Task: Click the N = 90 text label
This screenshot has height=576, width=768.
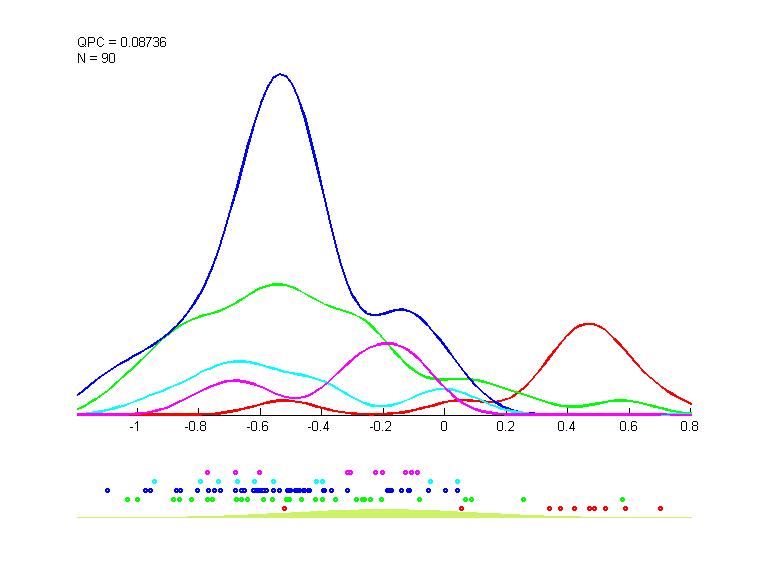Action: click(x=96, y=57)
